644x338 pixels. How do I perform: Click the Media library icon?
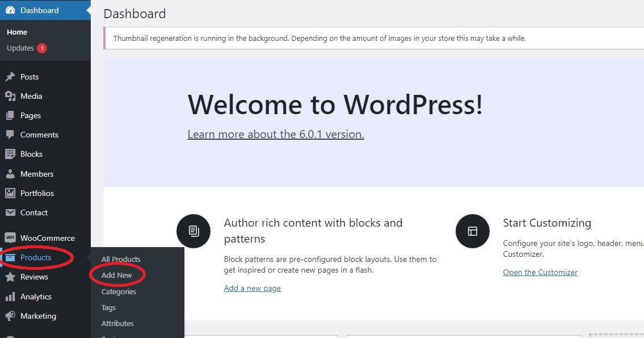(10, 96)
